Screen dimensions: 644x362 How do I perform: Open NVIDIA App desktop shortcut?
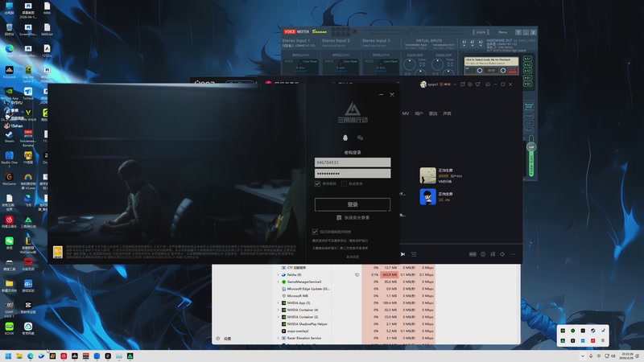pos(9,93)
